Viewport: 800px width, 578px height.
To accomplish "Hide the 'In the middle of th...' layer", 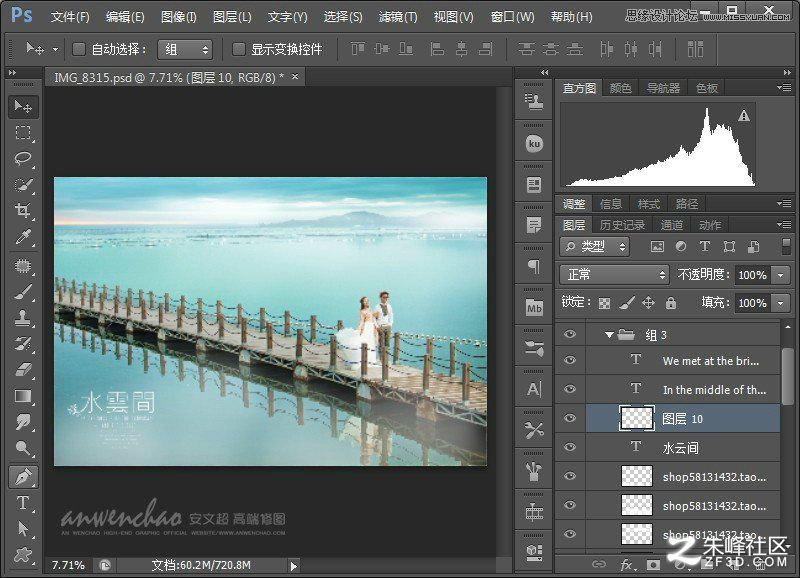I will coord(569,389).
